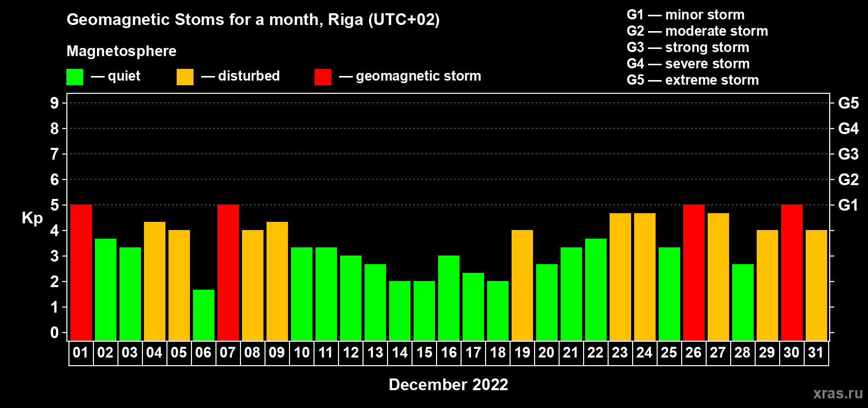Click the G4 label on the right axis

[849, 129]
